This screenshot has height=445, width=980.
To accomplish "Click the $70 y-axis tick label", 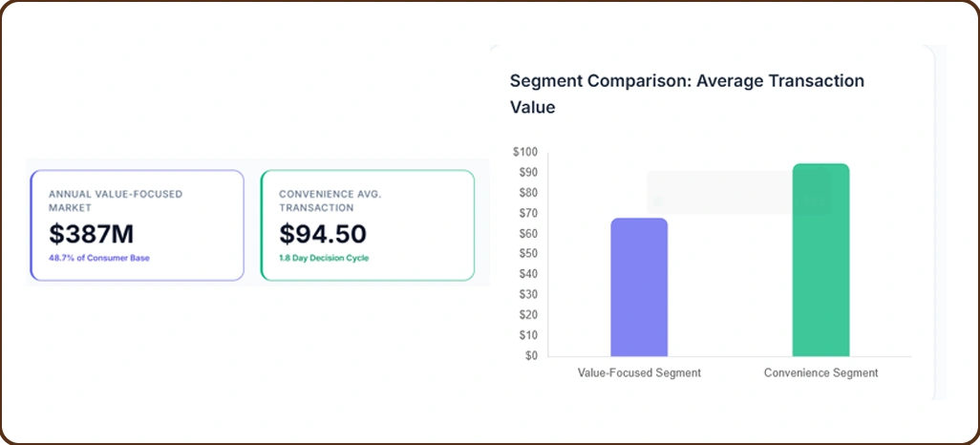I will [x=527, y=213].
